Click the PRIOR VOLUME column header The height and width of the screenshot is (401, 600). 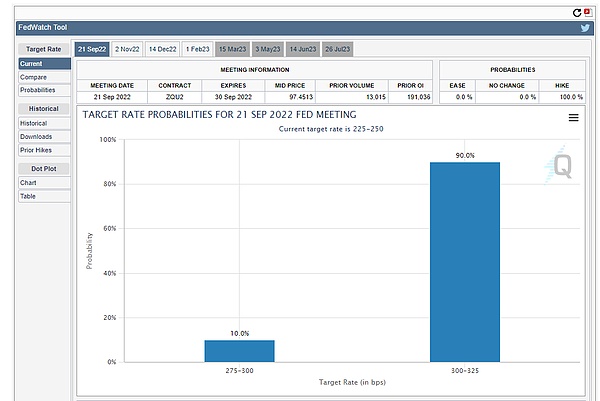click(x=352, y=85)
